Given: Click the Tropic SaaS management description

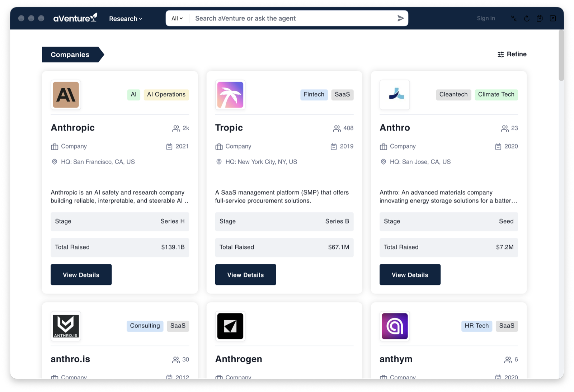Looking at the screenshot, I should pos(282,197).
